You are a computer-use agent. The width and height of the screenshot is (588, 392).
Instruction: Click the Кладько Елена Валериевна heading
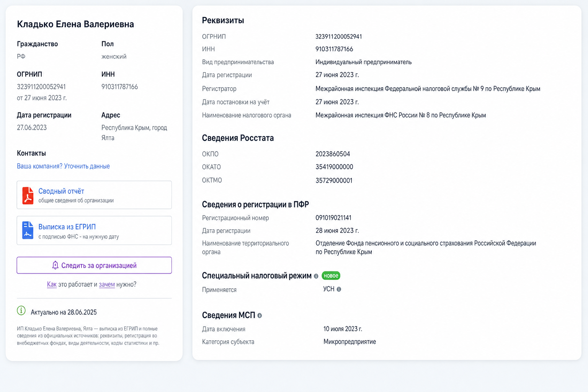(x=75, y=24)
